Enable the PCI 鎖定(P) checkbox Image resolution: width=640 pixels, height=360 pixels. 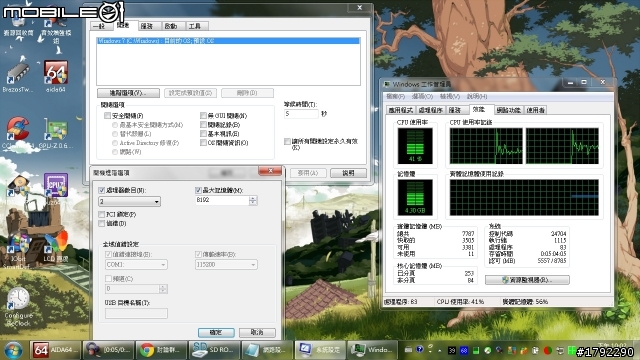[102, 214]
